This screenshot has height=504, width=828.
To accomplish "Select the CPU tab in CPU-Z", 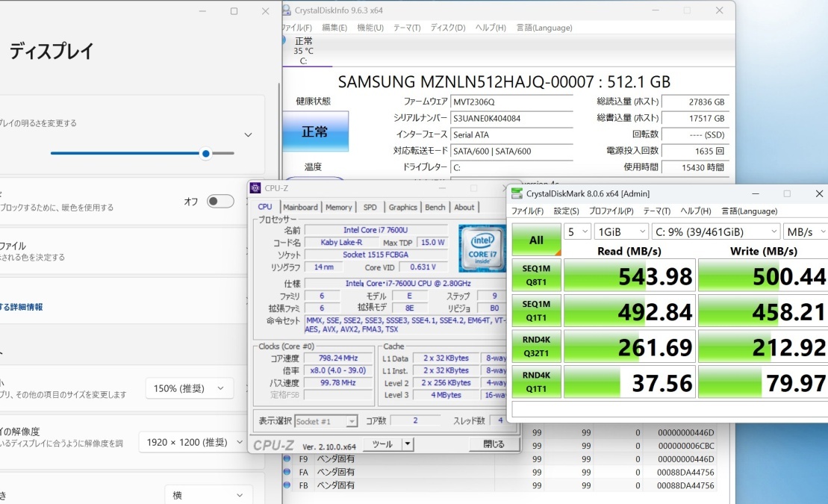I will (265, 207).
